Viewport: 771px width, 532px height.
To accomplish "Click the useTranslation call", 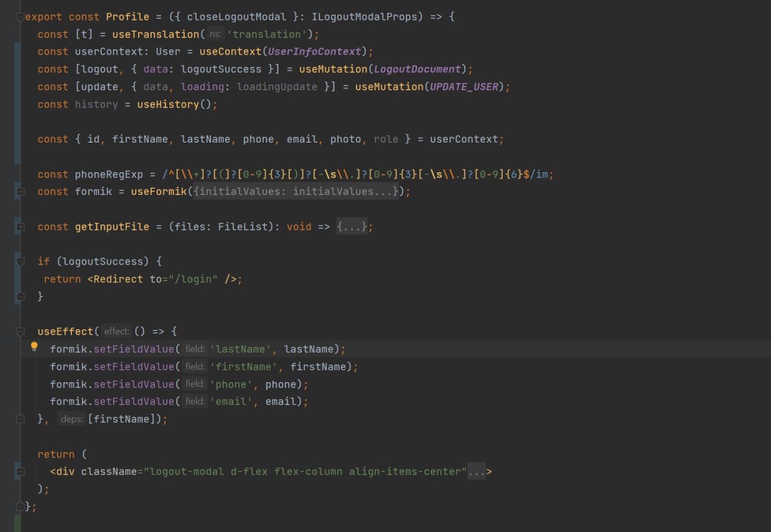I will click(156, 34).
